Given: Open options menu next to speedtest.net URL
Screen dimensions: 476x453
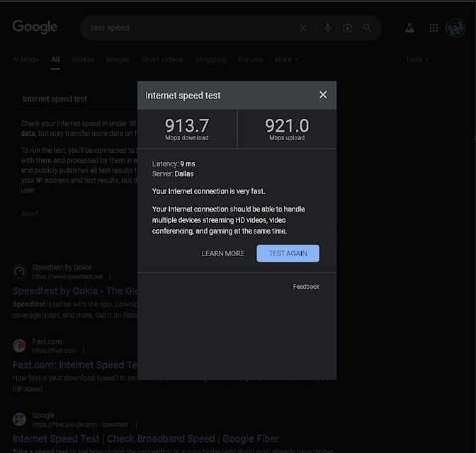Looking at the screenshot, I should click(x=110, y=277).
